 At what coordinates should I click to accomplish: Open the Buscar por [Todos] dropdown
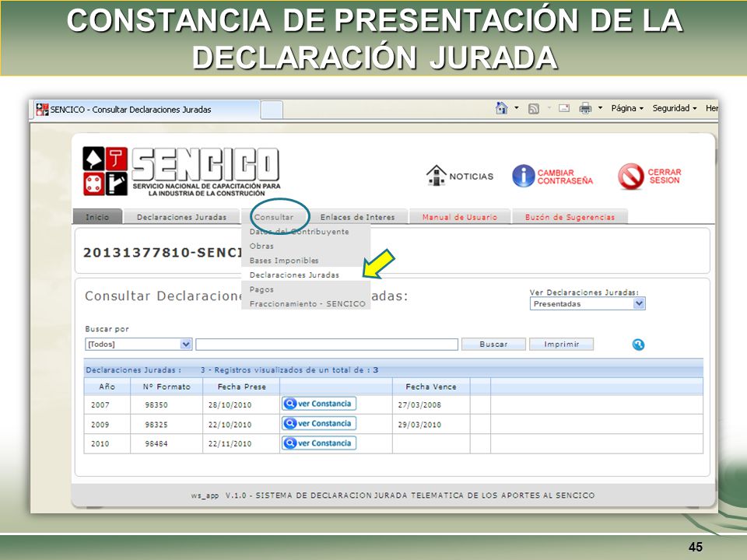click(139, 344)
